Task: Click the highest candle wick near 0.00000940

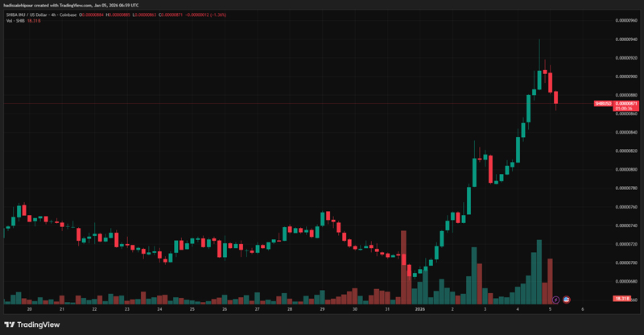Action: pos(539,42)
